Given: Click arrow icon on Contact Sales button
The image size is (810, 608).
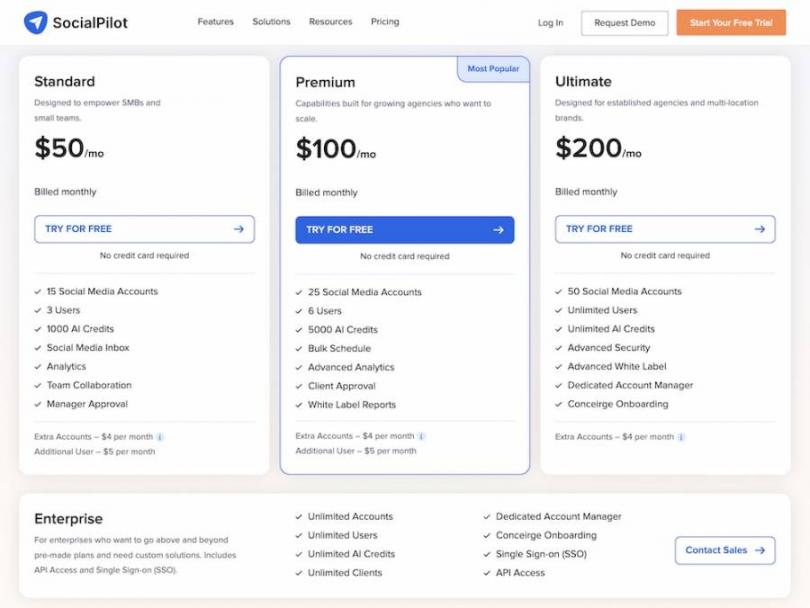Looking at the screenshot, I should [760, 550].
